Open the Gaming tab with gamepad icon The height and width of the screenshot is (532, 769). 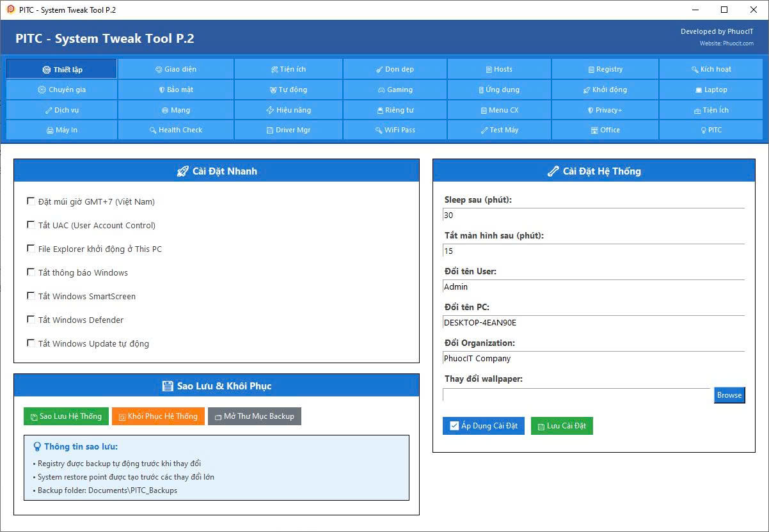(395, 90)
